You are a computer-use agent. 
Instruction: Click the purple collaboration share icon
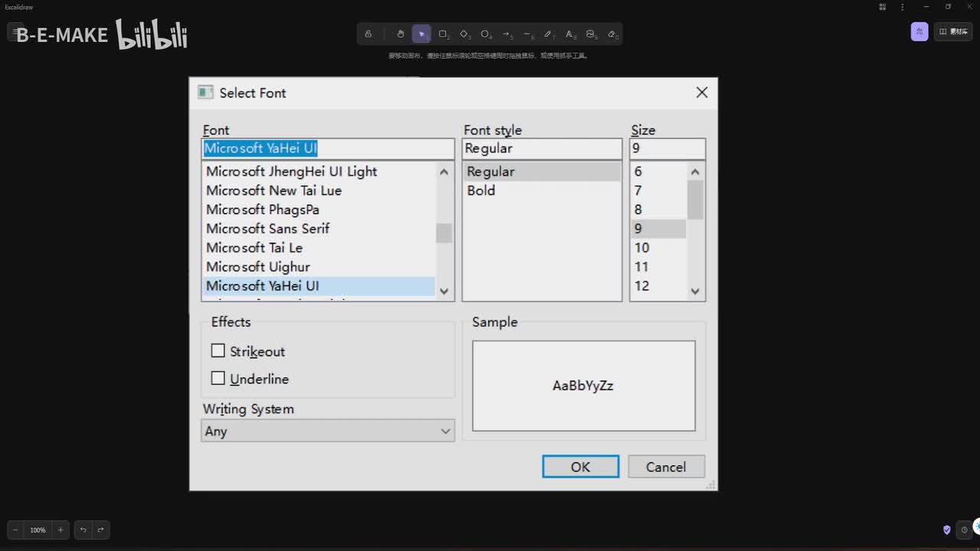tap(920, 31)
